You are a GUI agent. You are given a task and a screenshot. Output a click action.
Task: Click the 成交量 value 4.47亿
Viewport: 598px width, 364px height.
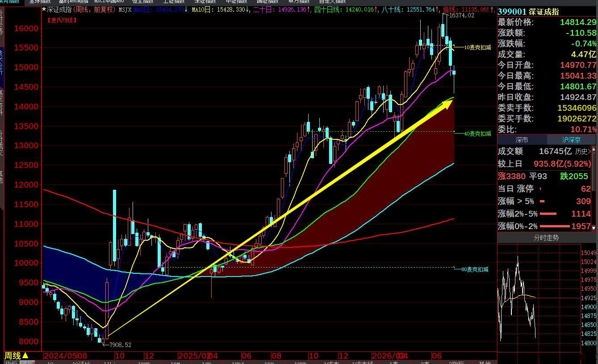[584, 54]
